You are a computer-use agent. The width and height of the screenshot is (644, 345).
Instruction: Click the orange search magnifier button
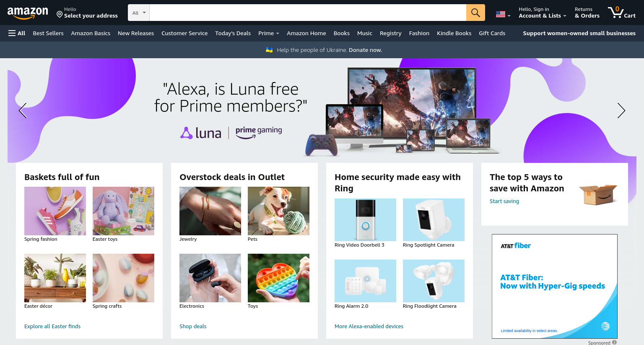[475, 13]
